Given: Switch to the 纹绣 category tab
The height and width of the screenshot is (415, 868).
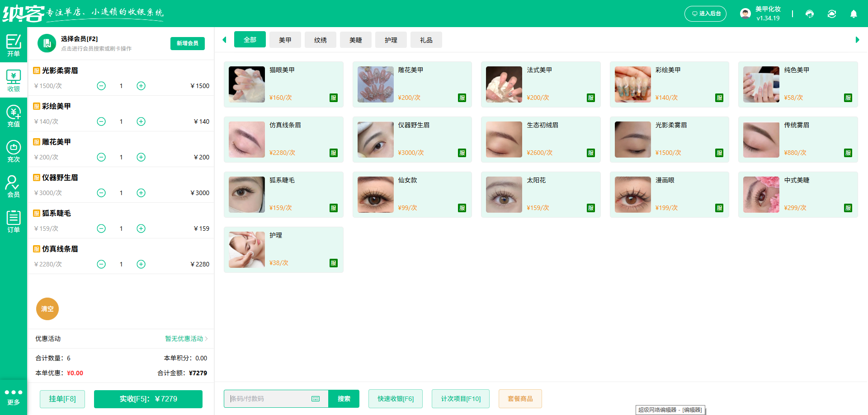Looking at the screenshot, I should [x=320, y=40].
